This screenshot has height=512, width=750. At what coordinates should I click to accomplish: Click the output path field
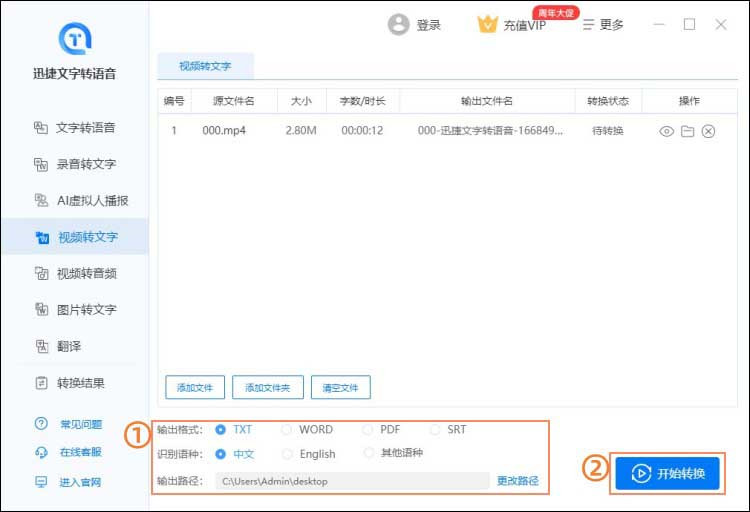[x=353, y=481]
